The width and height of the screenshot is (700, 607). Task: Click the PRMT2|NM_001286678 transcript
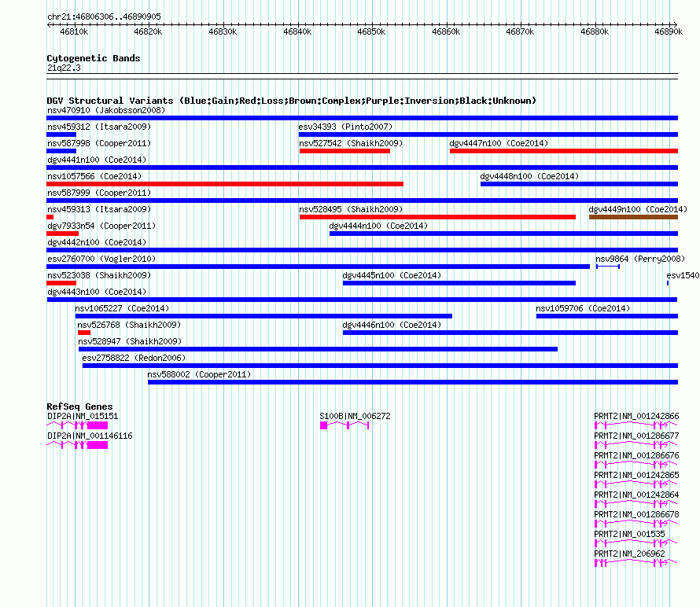pos(636,524)
